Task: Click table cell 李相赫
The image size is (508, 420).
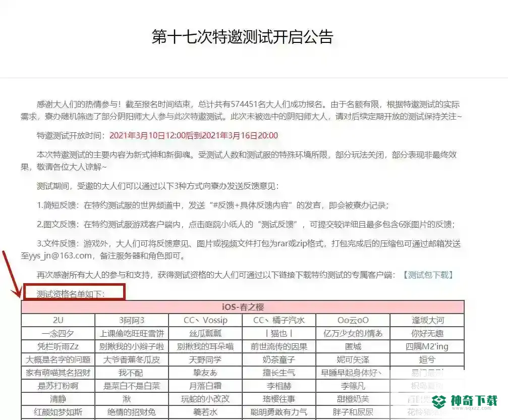Action: click(x=279, y=386)
